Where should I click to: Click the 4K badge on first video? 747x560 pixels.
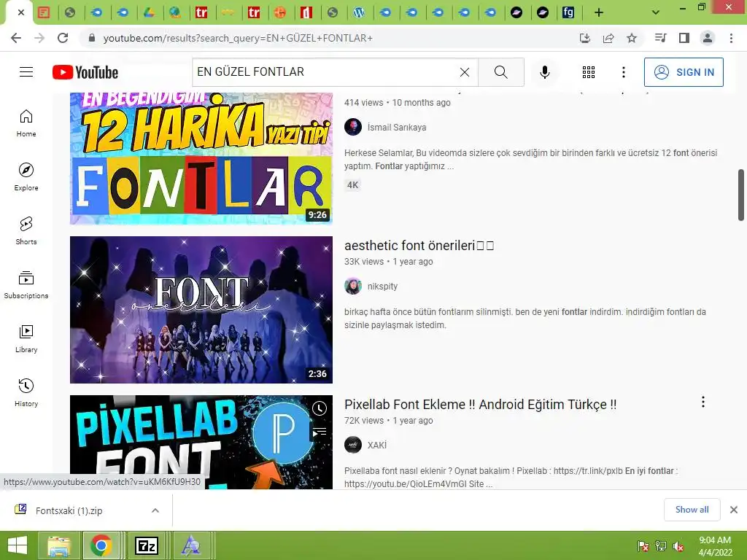pos(352,185)
